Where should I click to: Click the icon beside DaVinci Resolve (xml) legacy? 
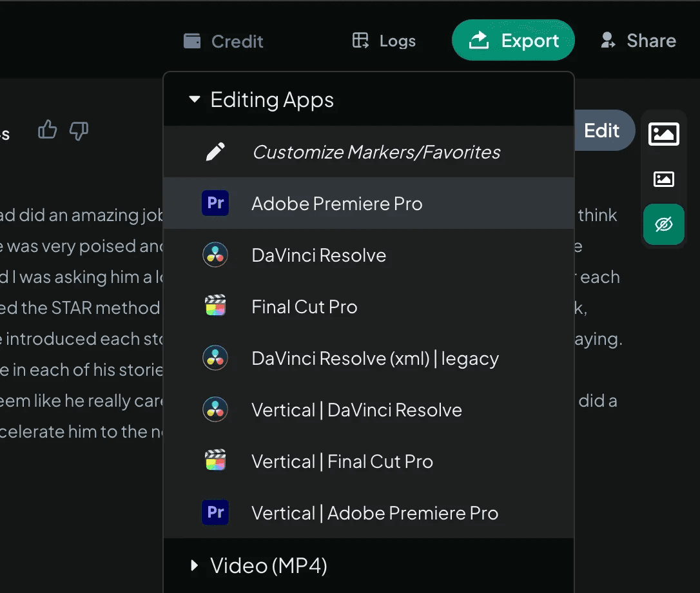pyautogui.click(x=215, y=358)
